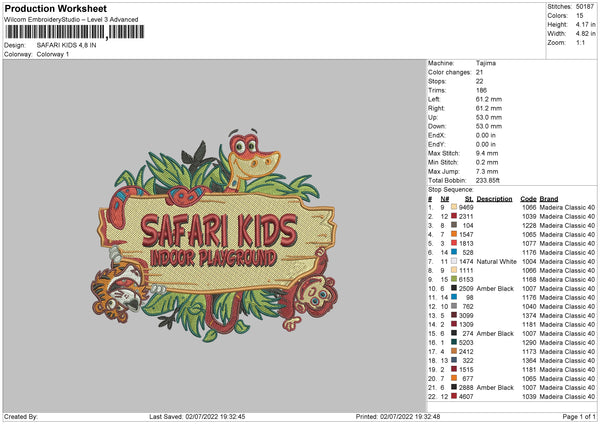Image resolution: width=600 pixels, height=424 pixels.
Task: Click thread code 1364 in row 18
Action: pos(529,360)
